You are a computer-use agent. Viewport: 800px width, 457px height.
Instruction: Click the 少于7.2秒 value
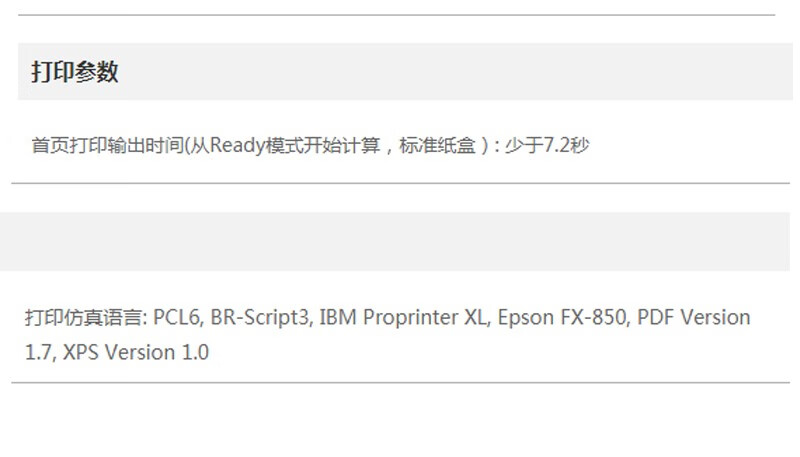pos(547,145)
